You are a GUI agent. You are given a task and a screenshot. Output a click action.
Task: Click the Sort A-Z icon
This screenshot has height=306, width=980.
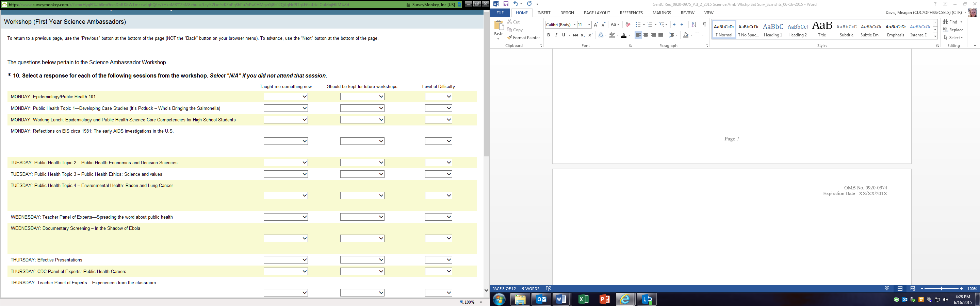693,24
